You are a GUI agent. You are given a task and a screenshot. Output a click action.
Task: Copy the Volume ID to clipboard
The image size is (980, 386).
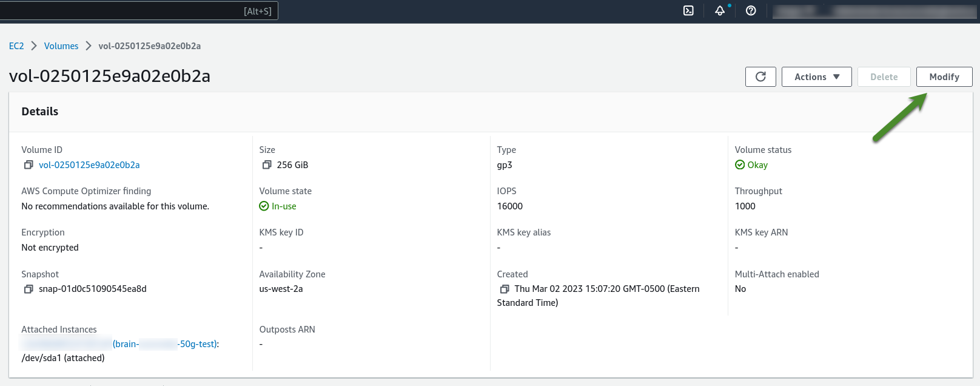pyautogui.click(x=29, y=165)
